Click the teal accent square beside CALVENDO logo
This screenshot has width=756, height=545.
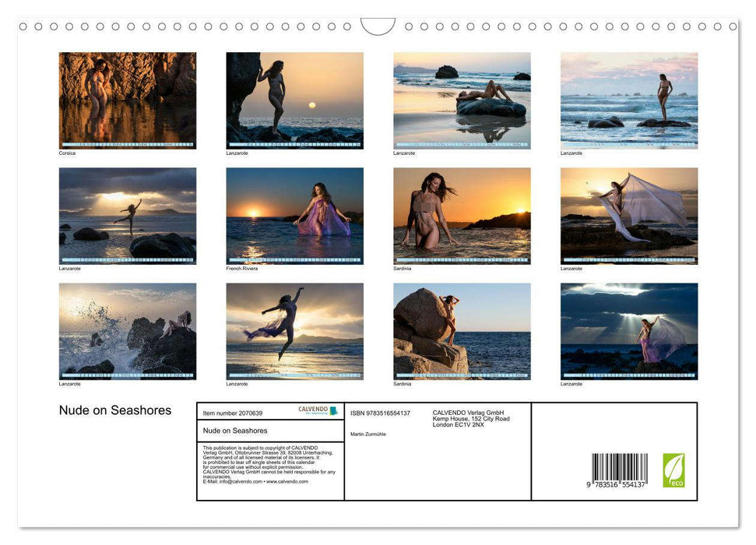click(x=333, y=410)
